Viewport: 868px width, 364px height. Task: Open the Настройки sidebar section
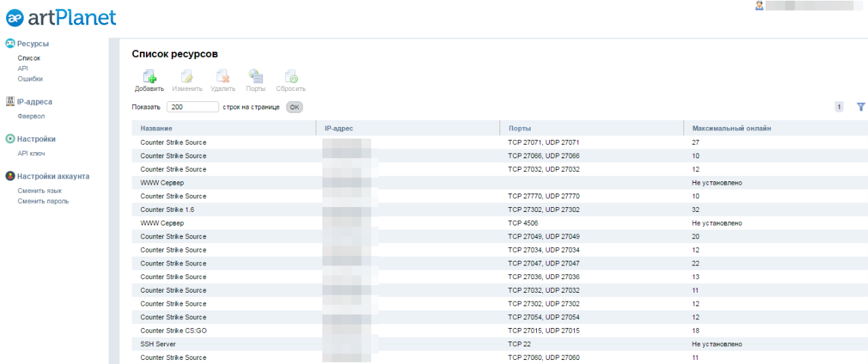pyautogui.click(x=37, y=139)
